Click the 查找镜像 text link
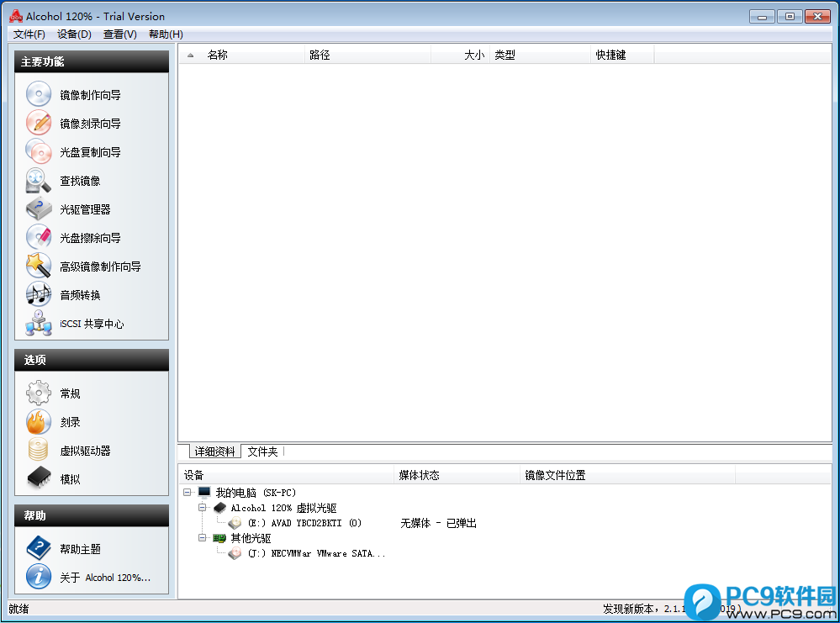This screenshot has width=840, height=623. click(x=80, y=181)
